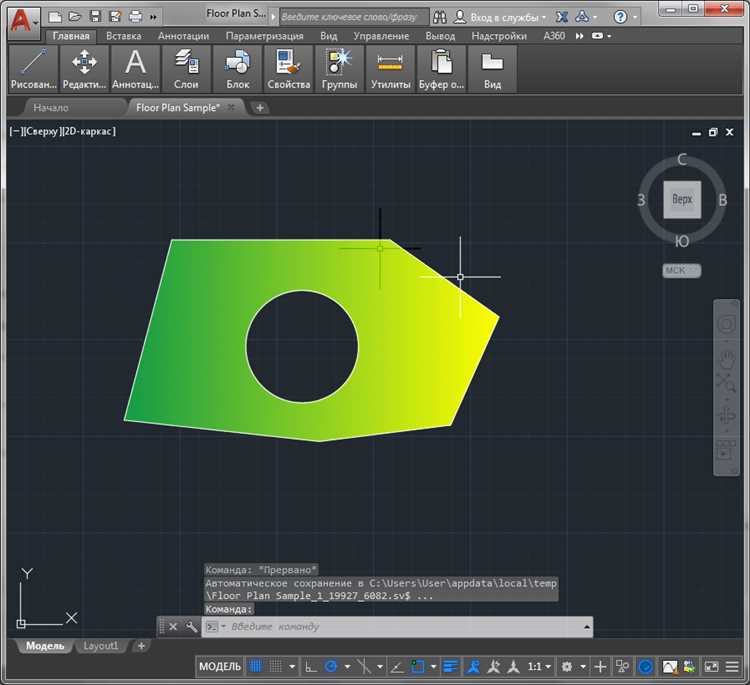Open status bar customization menu icon
Viewport: 750px width, 685px height.
(732, 666)
